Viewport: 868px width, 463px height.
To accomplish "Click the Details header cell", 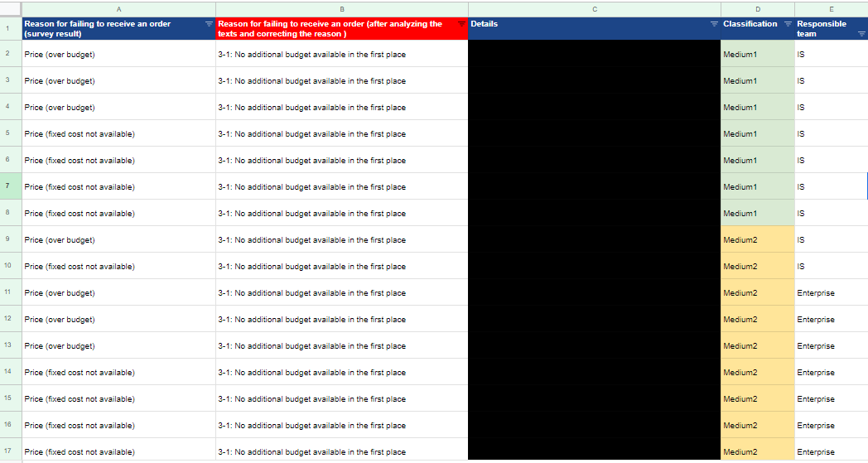I will 595,29.
